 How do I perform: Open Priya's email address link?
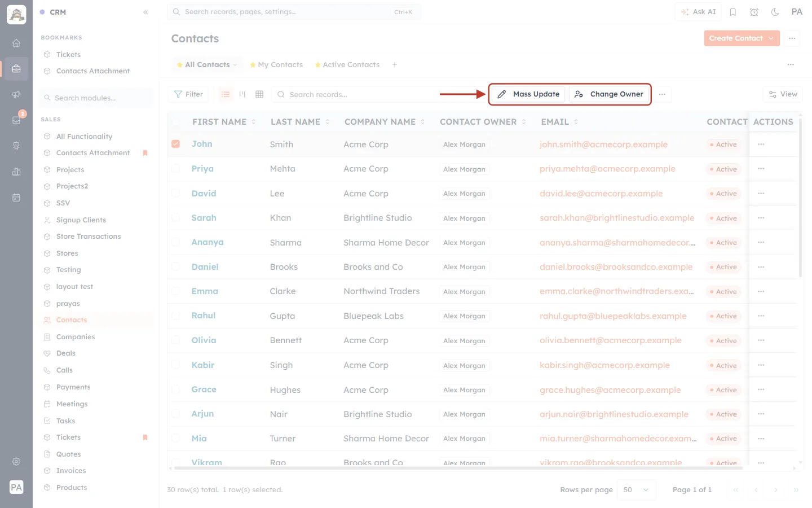pos(607,169)
